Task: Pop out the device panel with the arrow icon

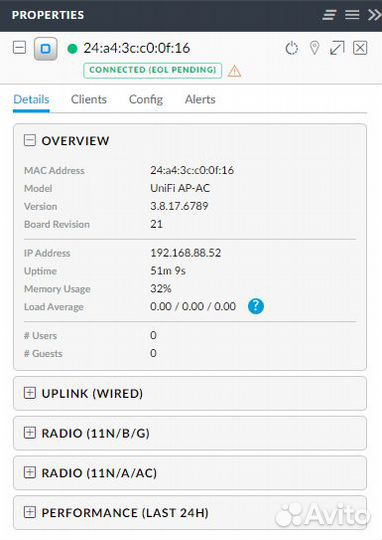Action: [337, 48]
